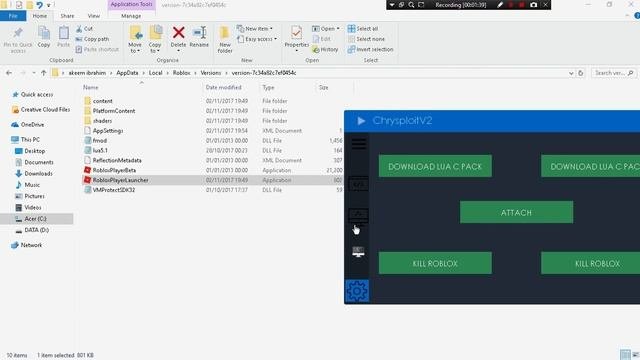Click the Cut scissors icon
Viewport: 640px width, 360px height.
[x=79, y=29]
